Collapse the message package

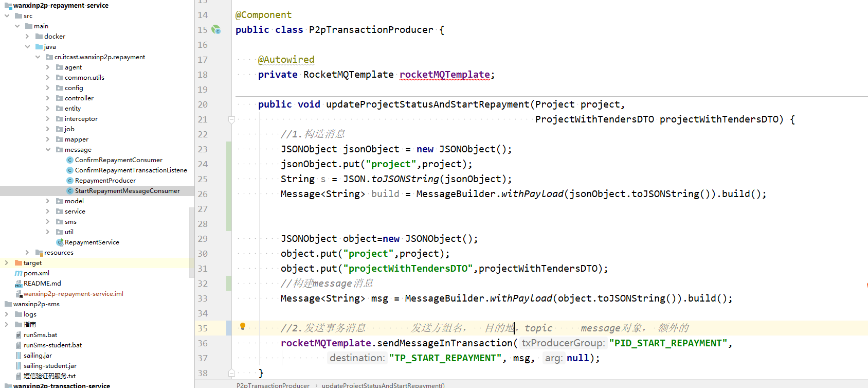pyautogui.click(x=48, y=150)
